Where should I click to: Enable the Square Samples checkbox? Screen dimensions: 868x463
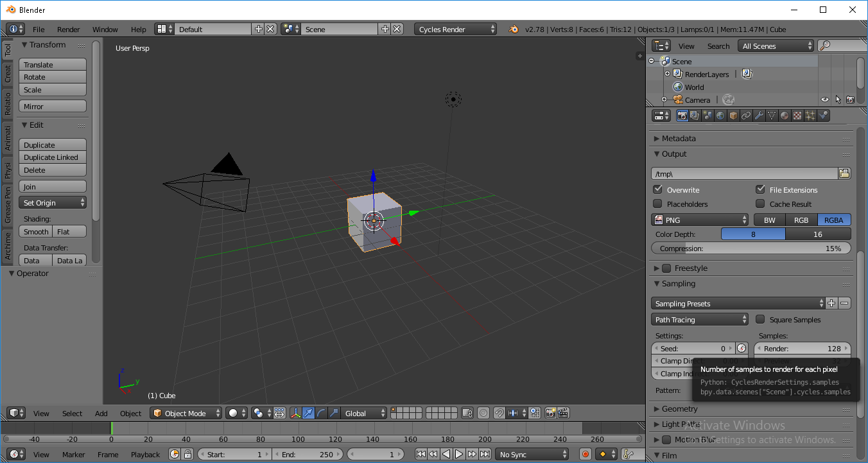click(x=760, y=319)
